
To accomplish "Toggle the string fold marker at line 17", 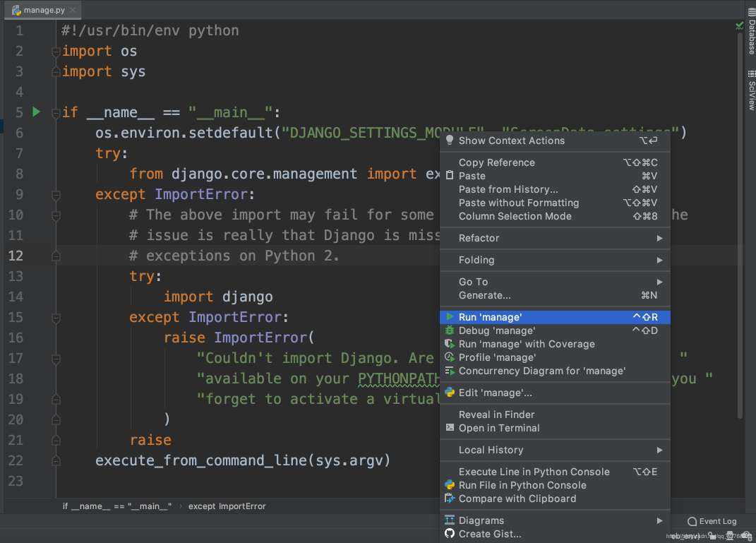I will (x=56, y=359).
